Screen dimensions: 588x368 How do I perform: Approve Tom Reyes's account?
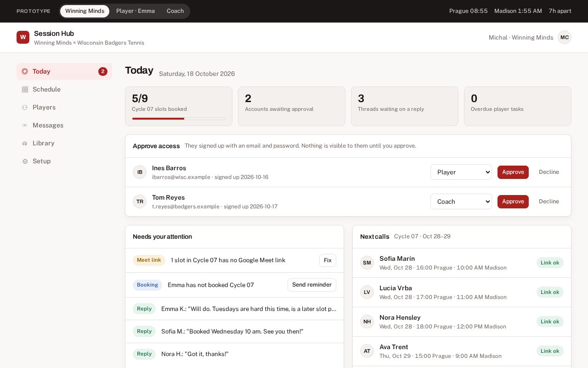coord(513,201)
